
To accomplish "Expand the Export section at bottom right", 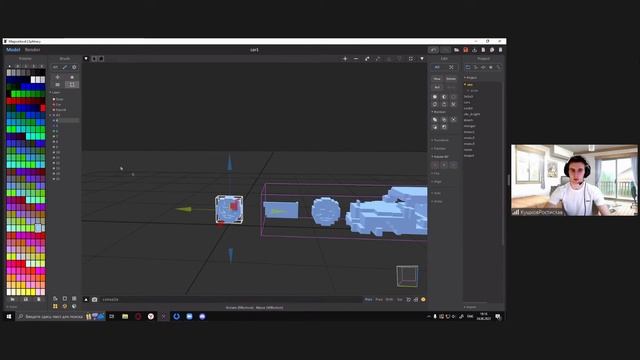I will pos(471,307).
